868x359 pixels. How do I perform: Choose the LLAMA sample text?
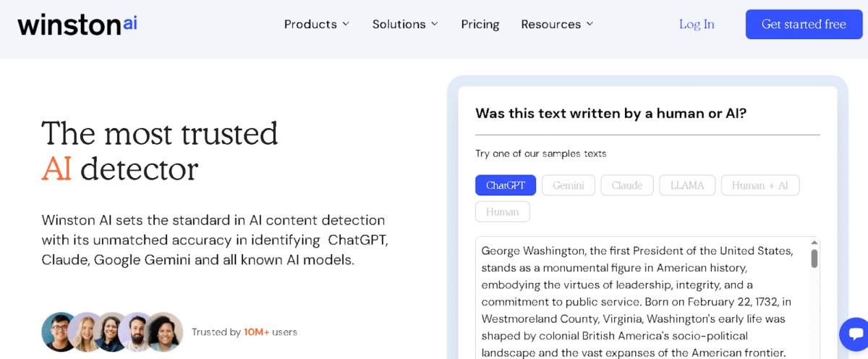[687, 185]
